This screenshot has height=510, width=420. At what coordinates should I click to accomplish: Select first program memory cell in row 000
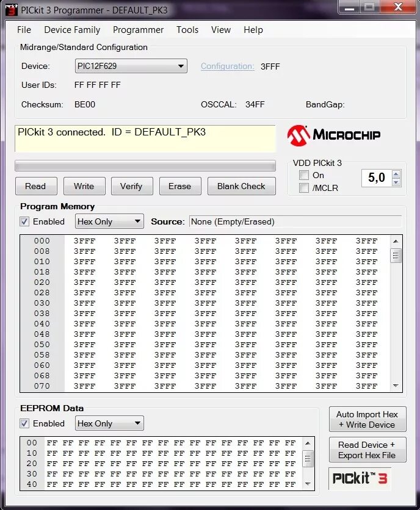pyautogui.click(x=84, y=241)
